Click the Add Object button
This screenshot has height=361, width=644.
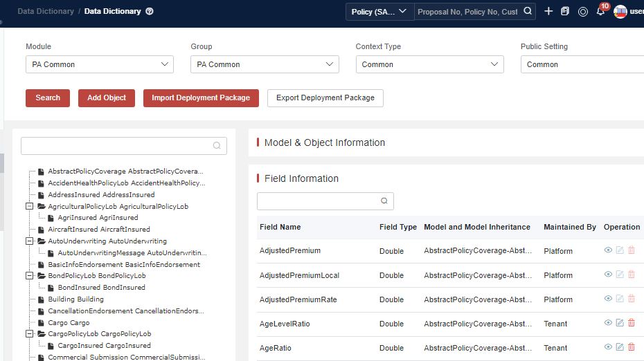point(107,98)
